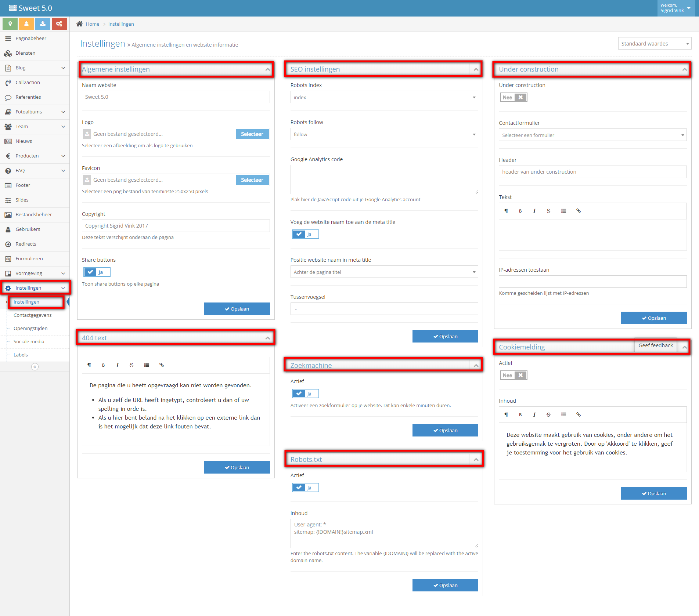The width and height of the screenshot is (699, 616).
Task: Open the Robots follow dropdown
Action: pyautogui.click(x=384, y=134)
